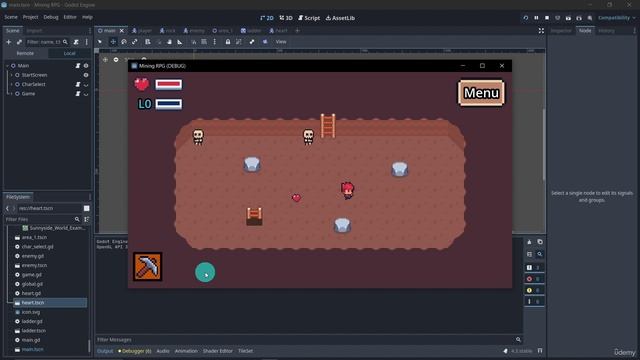The height and width of the screenshot is (360, 640).
Task: Switch workspace to 3D view
Action: (286, 18)
